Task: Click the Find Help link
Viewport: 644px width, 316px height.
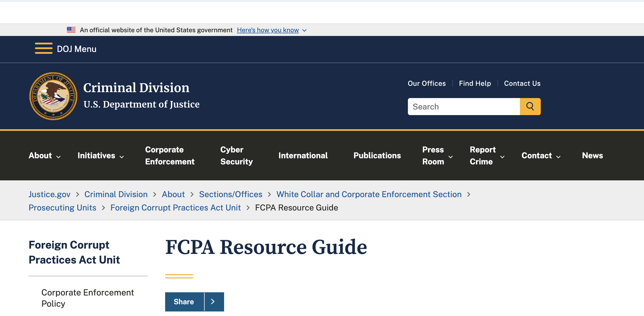Action: pos(475,83)
